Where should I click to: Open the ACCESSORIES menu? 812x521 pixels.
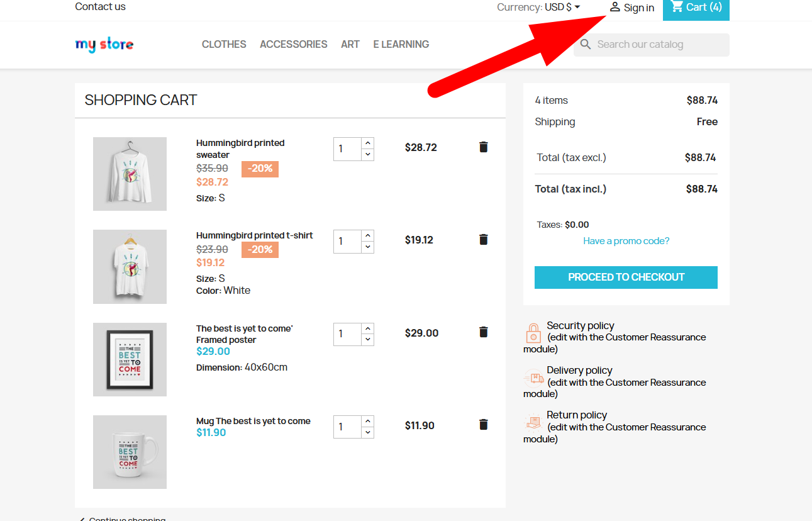294,44
